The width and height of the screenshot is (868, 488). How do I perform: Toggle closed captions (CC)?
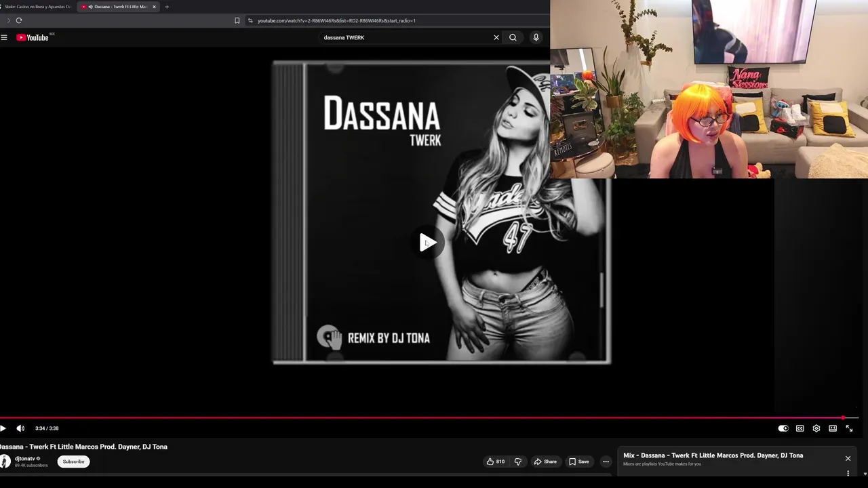(x=800, y=428)
